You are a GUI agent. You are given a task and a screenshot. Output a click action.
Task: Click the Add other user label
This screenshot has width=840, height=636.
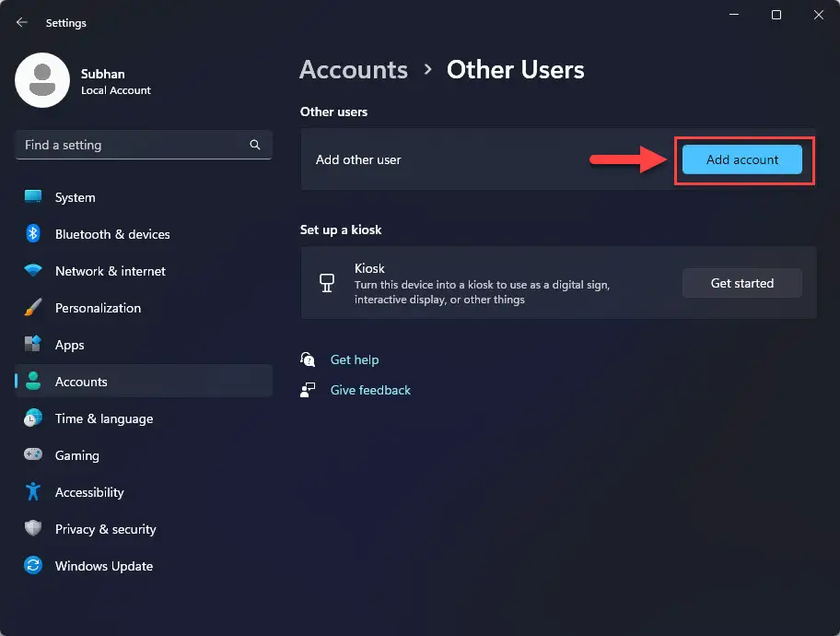358,159
